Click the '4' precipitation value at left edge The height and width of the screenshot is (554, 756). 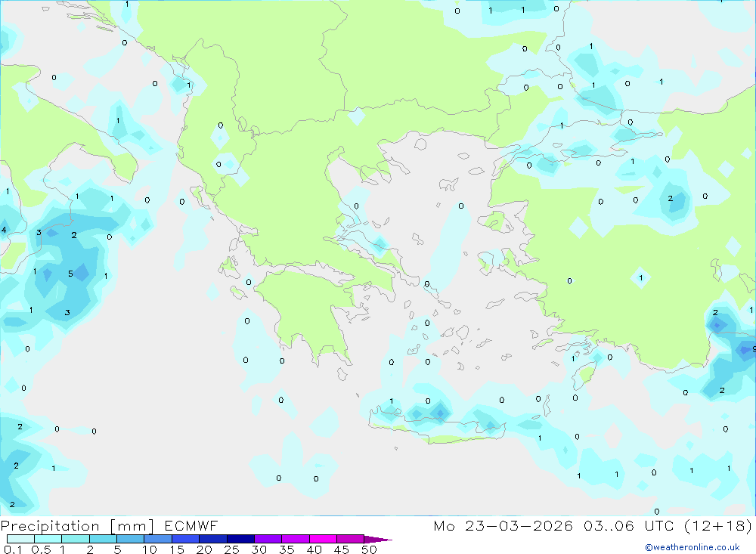(x=4, y=230)
